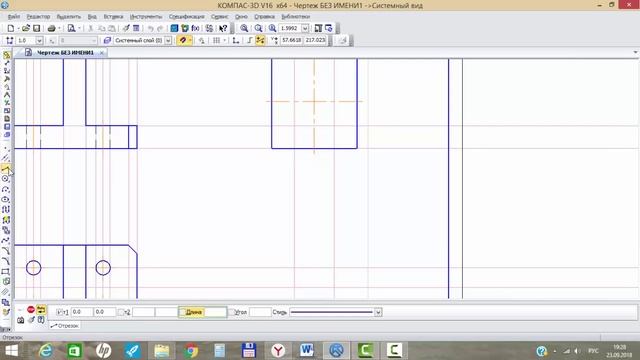The width and height of the screenshot is (640, 360).
Task: Select the Ellipse tool in left toolbar
Action: click(x=5, y=200)
